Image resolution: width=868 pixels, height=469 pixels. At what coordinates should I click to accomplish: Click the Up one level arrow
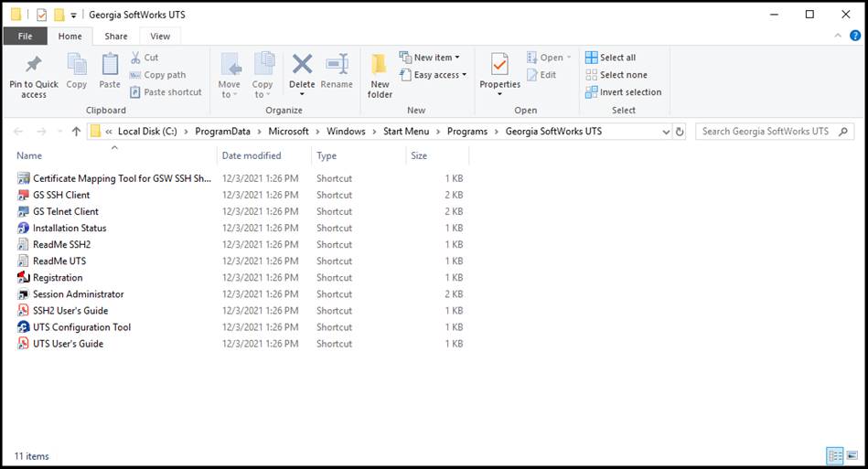77,132
